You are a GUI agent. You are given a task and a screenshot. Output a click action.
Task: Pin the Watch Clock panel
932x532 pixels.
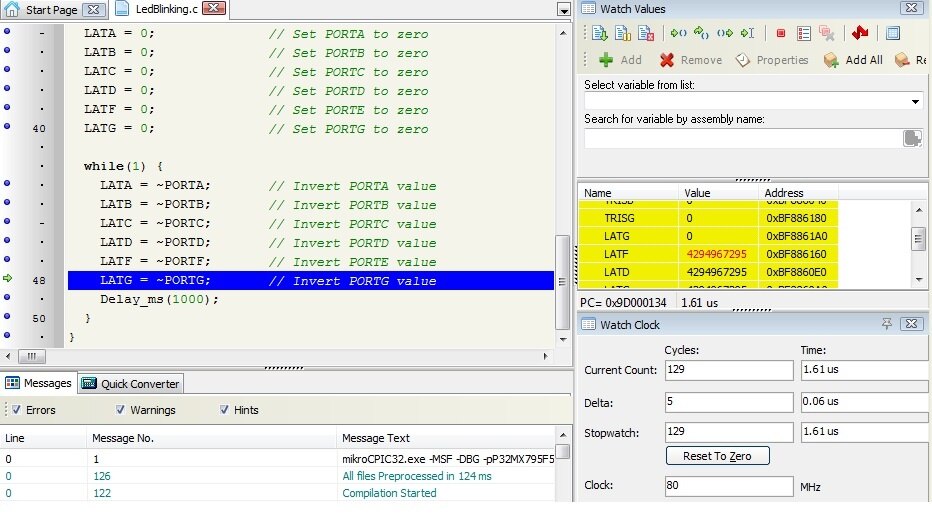tap(887, 324)
